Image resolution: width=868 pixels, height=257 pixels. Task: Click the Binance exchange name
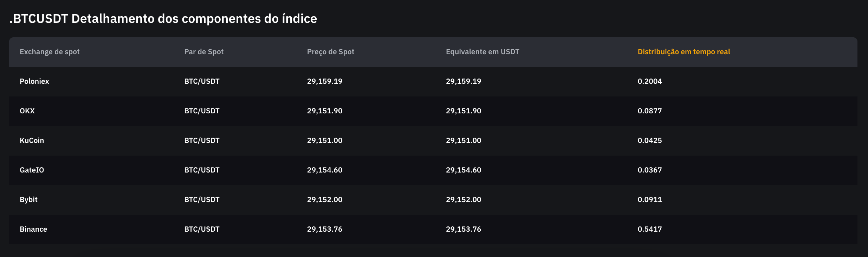click(33, 229)
